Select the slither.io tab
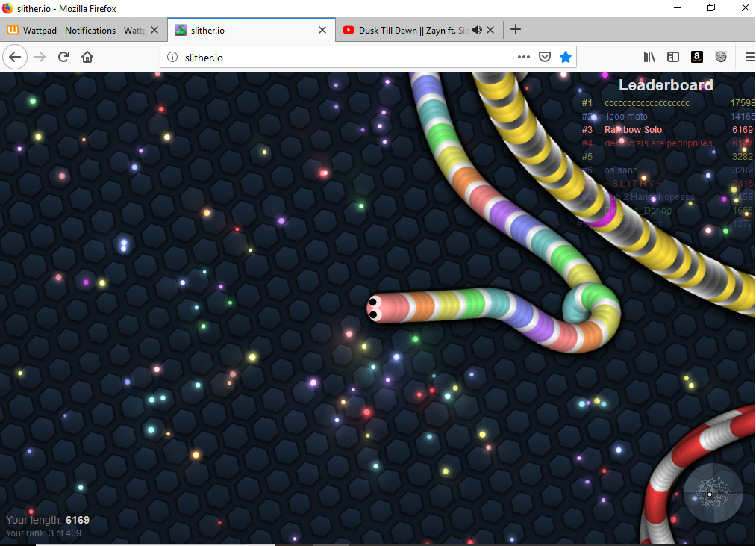The height and width of the screenshot is (546, 756). 252,31
